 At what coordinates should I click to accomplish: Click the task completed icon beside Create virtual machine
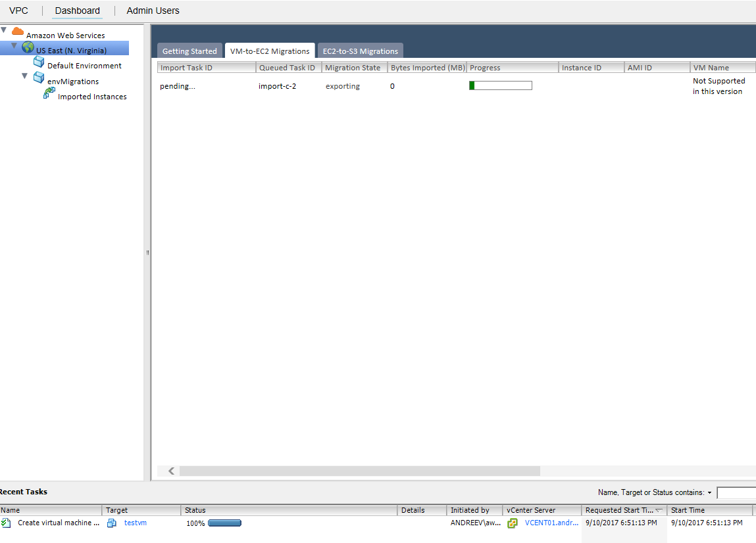click(6, 523)
